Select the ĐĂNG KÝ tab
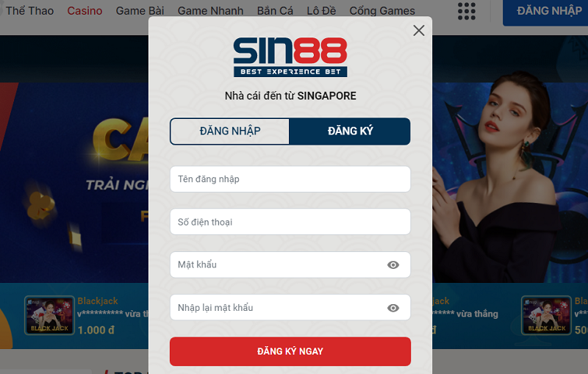Image resolution: width=588 pixels, height=374 pixels. click(x=350, y=132)
